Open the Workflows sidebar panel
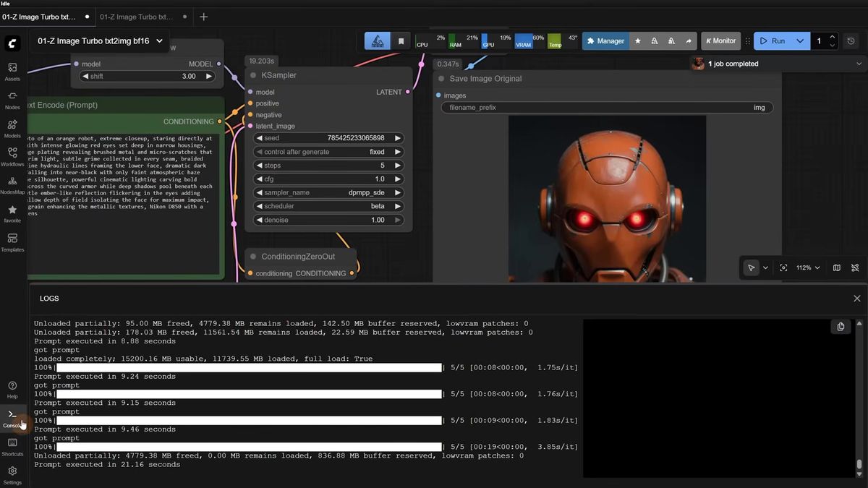 click(12, 157)
